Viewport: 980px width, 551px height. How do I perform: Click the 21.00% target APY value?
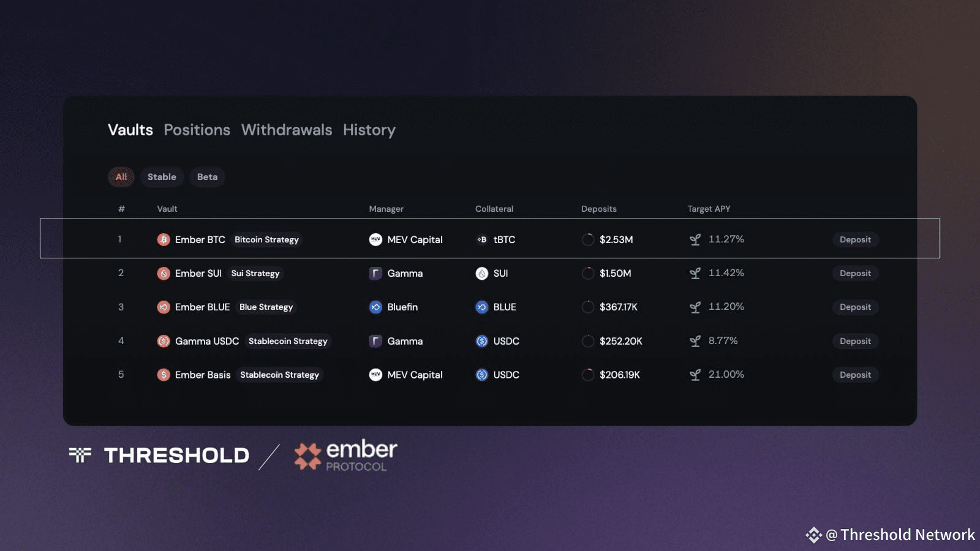point(726,374)
